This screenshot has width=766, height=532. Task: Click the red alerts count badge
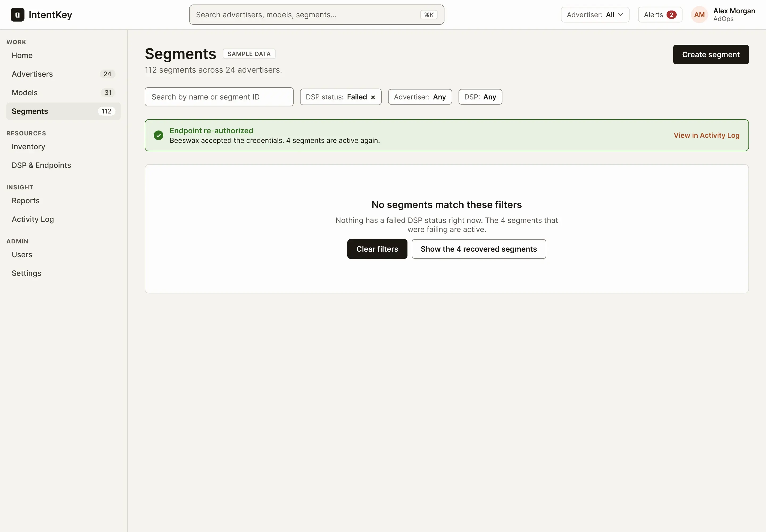pos(671,15)
